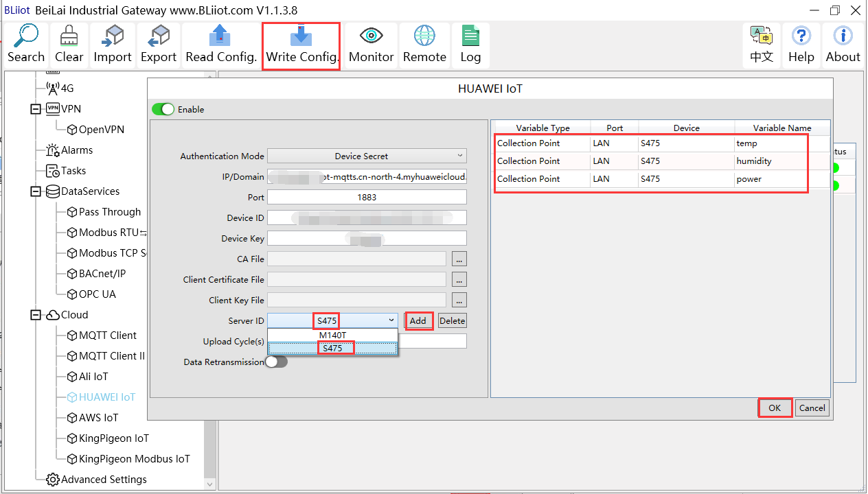Image resolution: width=868 pixels, height=494 pixels.
Task: Click the Variable Name column header
Action: tap(781, 128)
